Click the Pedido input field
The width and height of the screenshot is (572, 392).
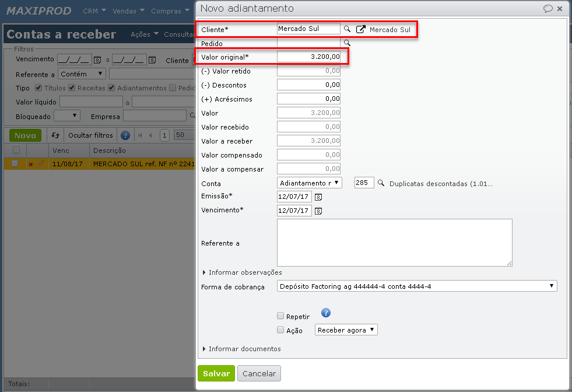[x=308, y=43]
